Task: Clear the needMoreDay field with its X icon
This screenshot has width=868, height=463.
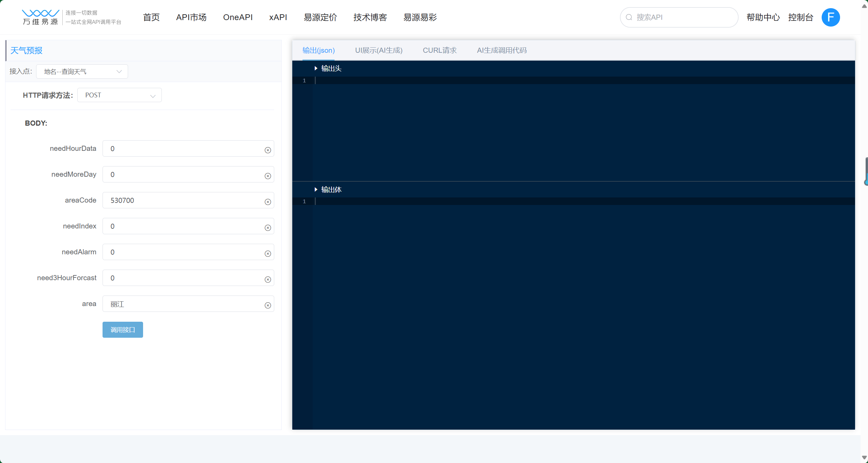Action: 268,176
